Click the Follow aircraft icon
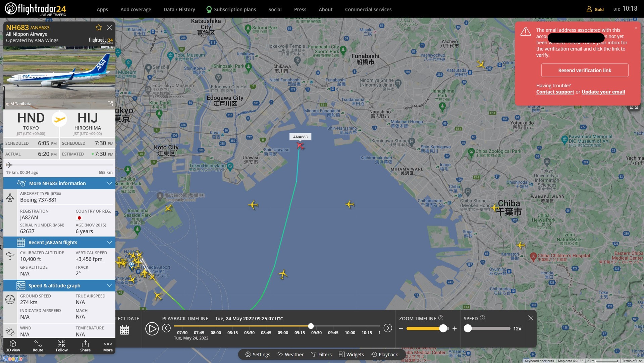Viewport: 644px width, 363px height. tap(62, 346)
